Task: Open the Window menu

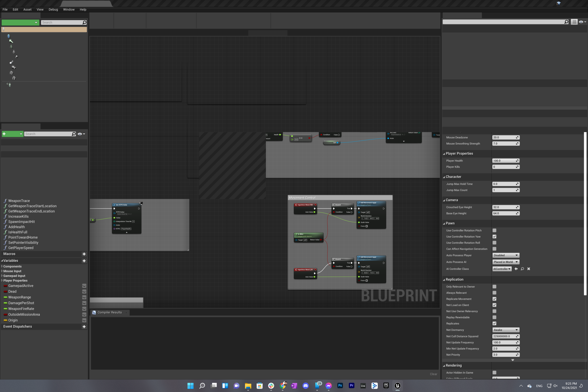Action: [69, 9]
